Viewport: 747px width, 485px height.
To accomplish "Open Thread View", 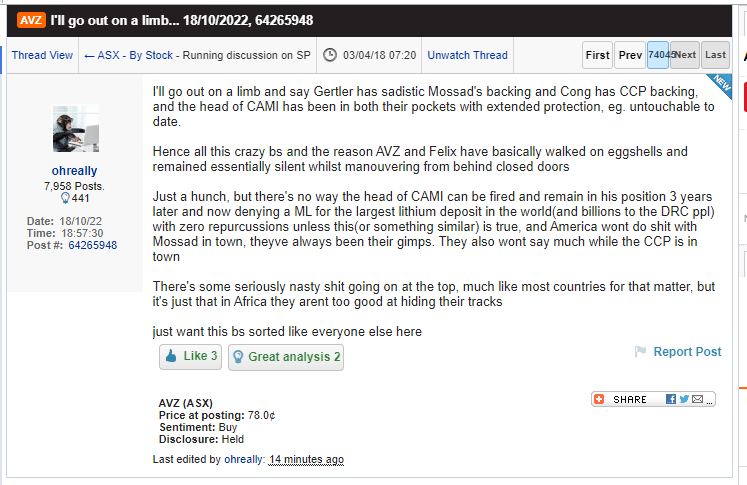I will (42, 55).
